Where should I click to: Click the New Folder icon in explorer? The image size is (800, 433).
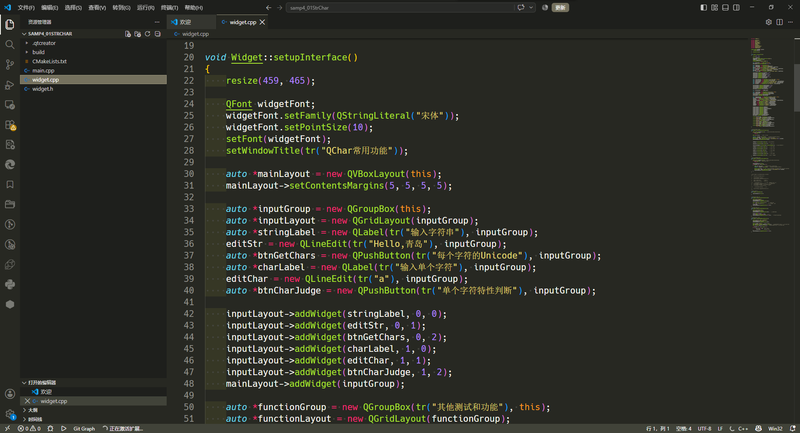click(x=137, y=34)
